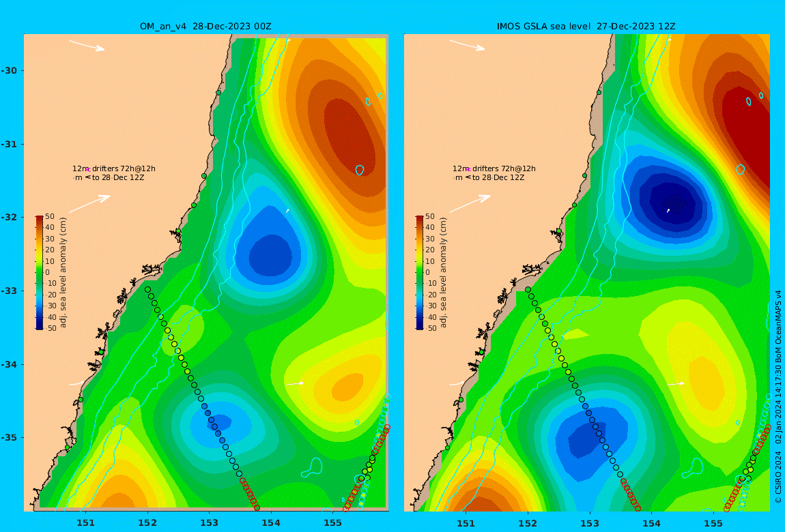Click longitude 153 under the IMOS GSLA map
The width and height of the screenshot is (785, 532).
(x=590, y=523)
